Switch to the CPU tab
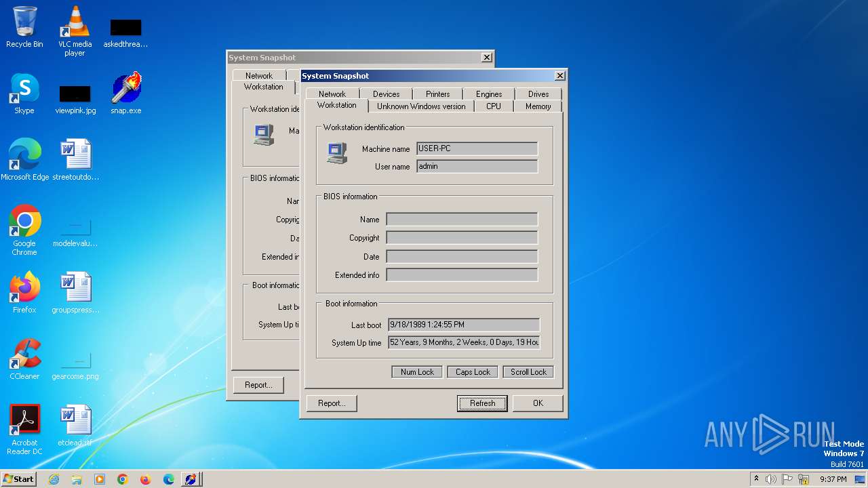The height and width of the screenshot is (488, 868). tap(494, 106)
